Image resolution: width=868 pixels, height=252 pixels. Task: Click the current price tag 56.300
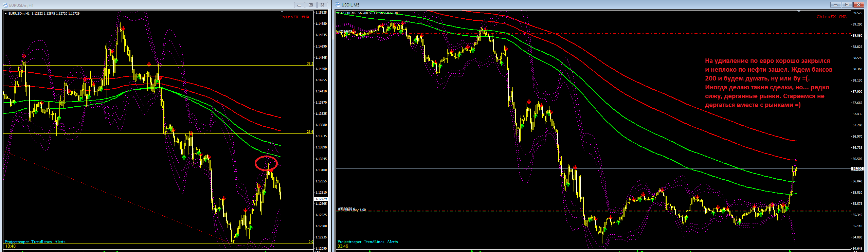(857, 169)
